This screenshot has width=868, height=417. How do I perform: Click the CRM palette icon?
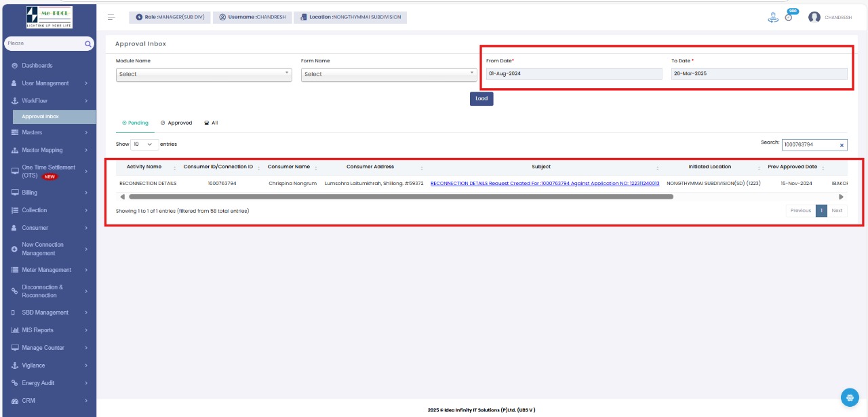click(x=14, y=401)
